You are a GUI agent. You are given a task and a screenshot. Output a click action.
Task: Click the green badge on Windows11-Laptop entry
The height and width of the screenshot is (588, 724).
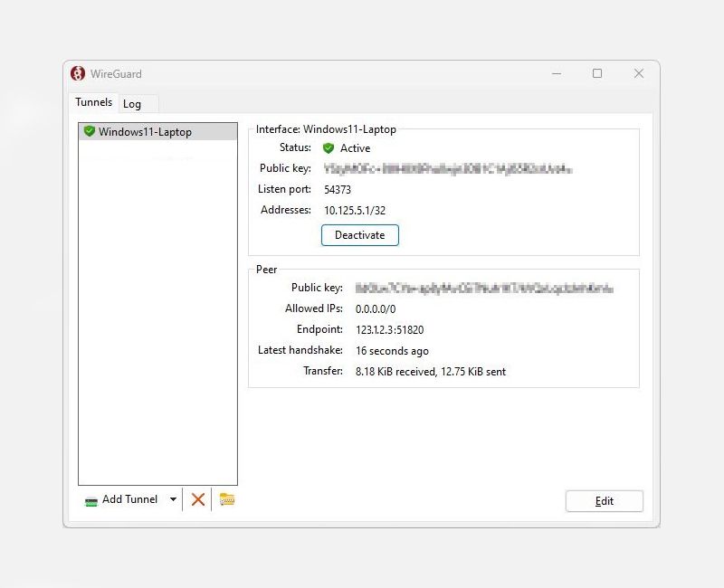click(89, 131)
